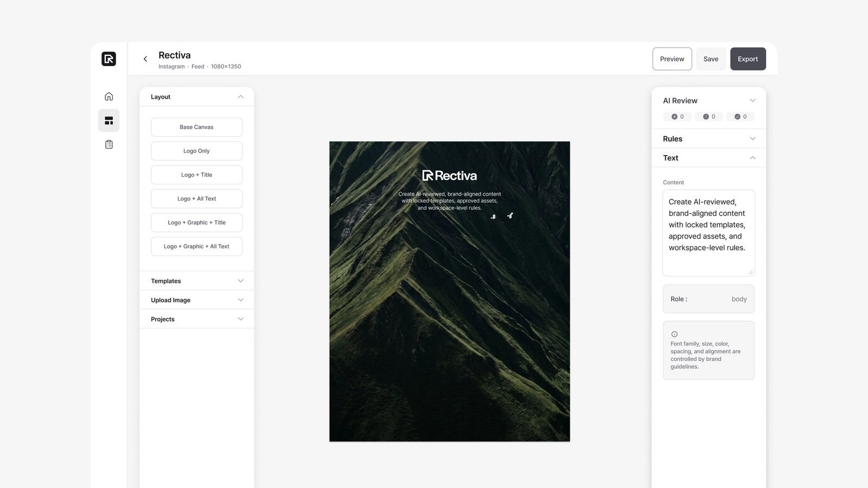Click the Rectiva project title
This screenshot has width=868, height=488.
(175, 55)
